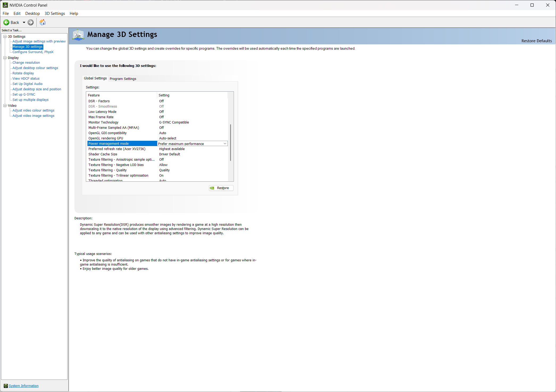Minimize the NVIDIA Control Panel window
Viewport: 556px width, 392px height.
517,5
